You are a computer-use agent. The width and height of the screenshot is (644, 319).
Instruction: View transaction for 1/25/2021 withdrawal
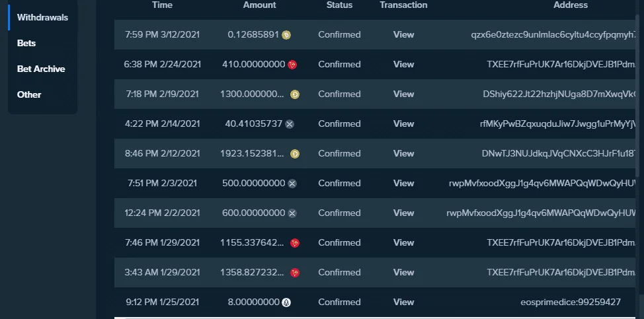403,302
